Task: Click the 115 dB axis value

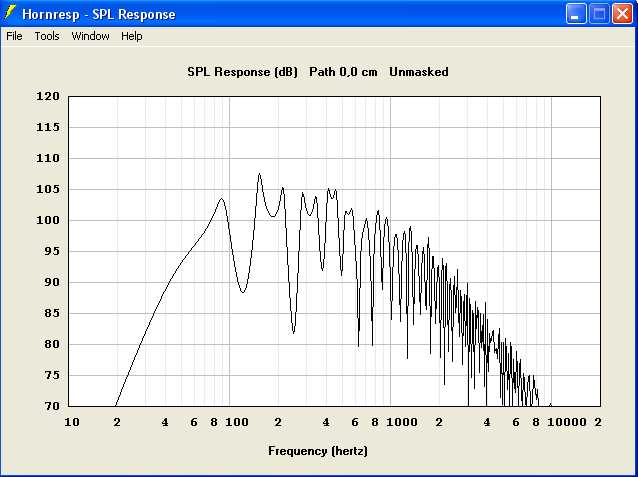Action: click(48, 127)
